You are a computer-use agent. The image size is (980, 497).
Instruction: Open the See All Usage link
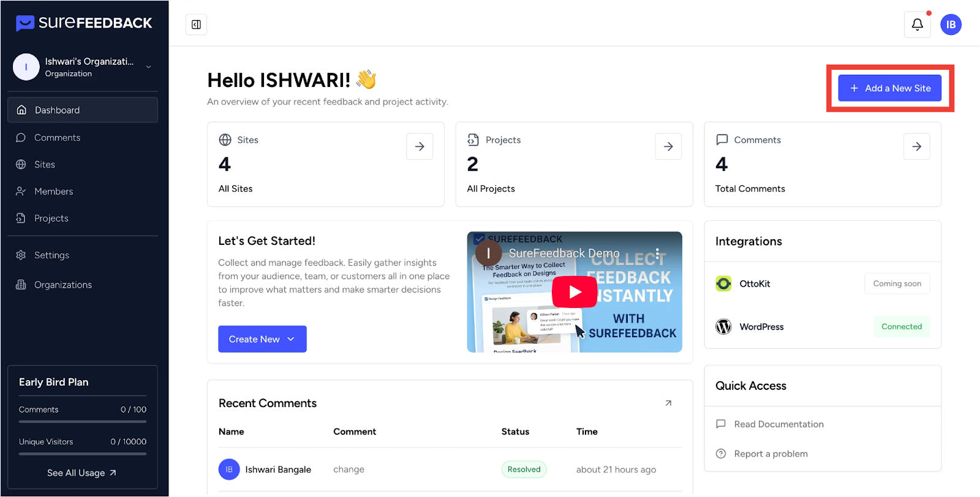tap(81, 473)
